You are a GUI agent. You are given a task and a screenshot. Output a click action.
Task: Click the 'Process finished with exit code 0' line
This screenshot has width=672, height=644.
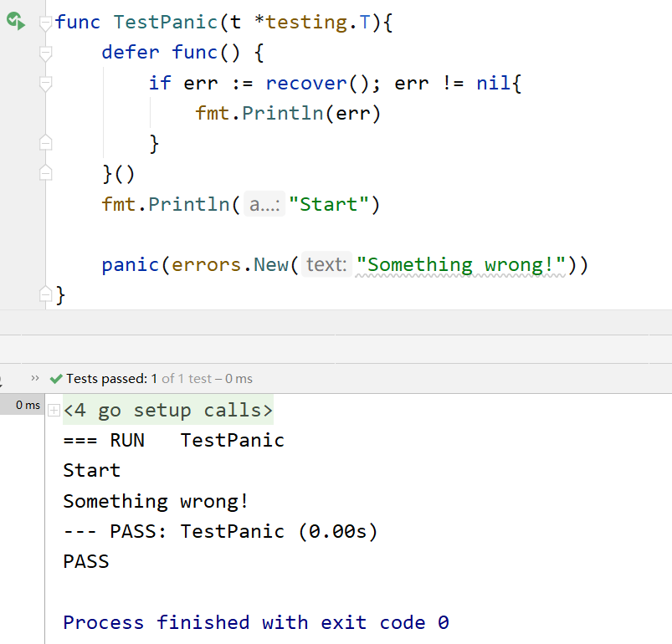coord(256,622)
